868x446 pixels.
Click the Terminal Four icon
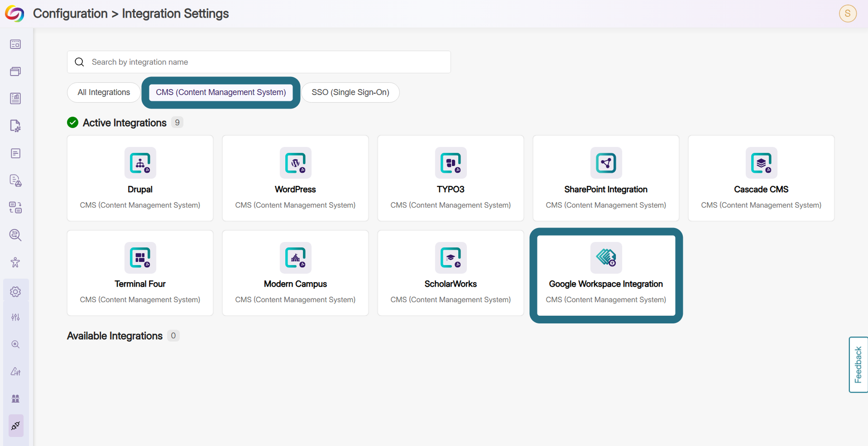pos(140,258)
